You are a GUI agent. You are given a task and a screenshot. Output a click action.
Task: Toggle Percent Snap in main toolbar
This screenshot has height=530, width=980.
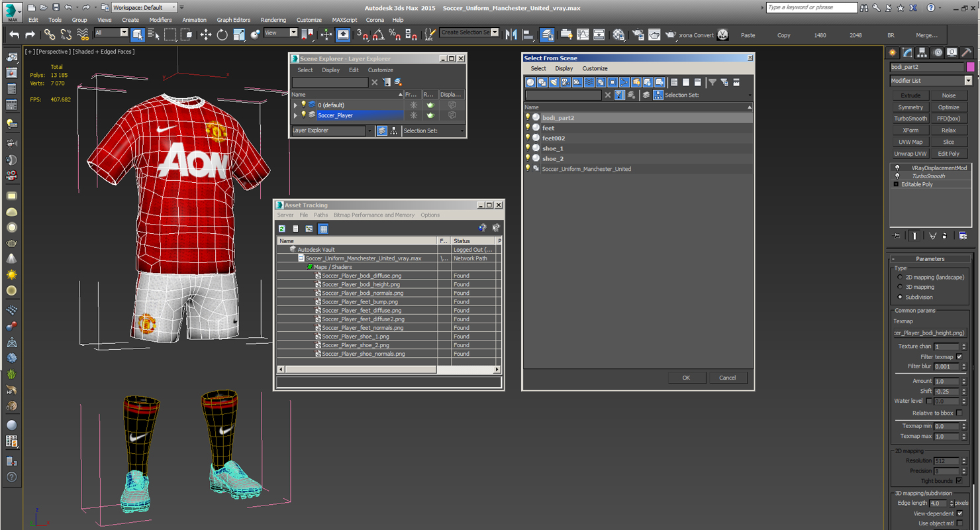point(395,34)
